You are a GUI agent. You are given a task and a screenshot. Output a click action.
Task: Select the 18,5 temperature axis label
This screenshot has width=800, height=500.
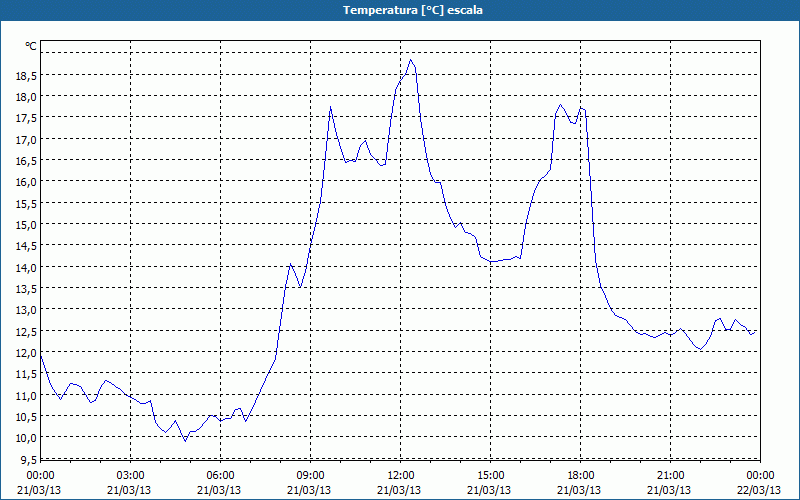pos(26,76)
